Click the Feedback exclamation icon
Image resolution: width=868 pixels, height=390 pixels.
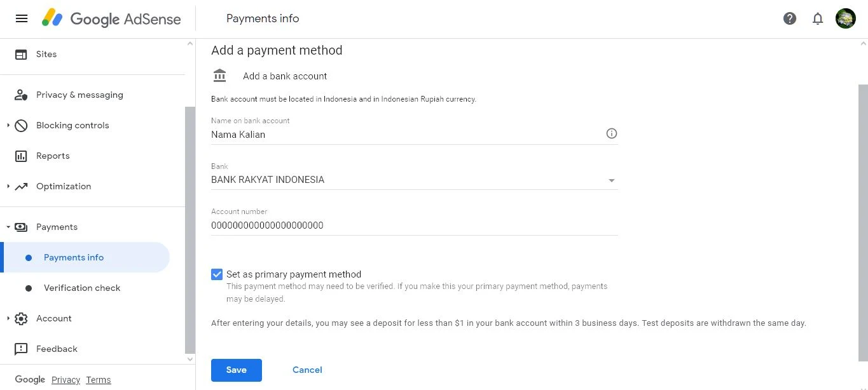click(21, 349)
